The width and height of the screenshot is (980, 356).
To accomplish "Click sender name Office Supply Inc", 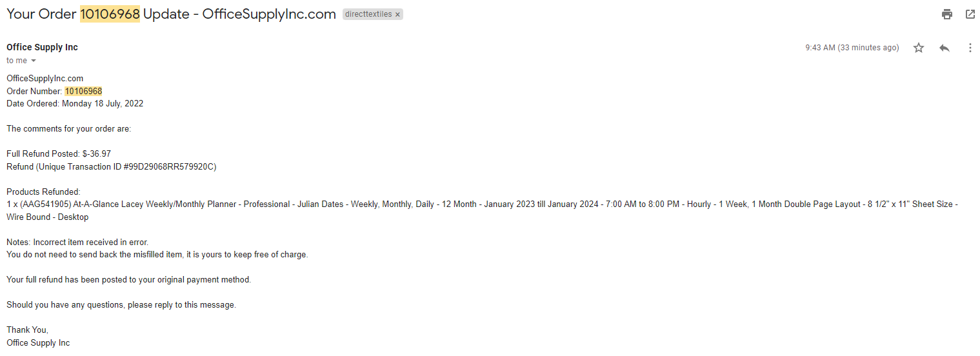I will point(42,47).
